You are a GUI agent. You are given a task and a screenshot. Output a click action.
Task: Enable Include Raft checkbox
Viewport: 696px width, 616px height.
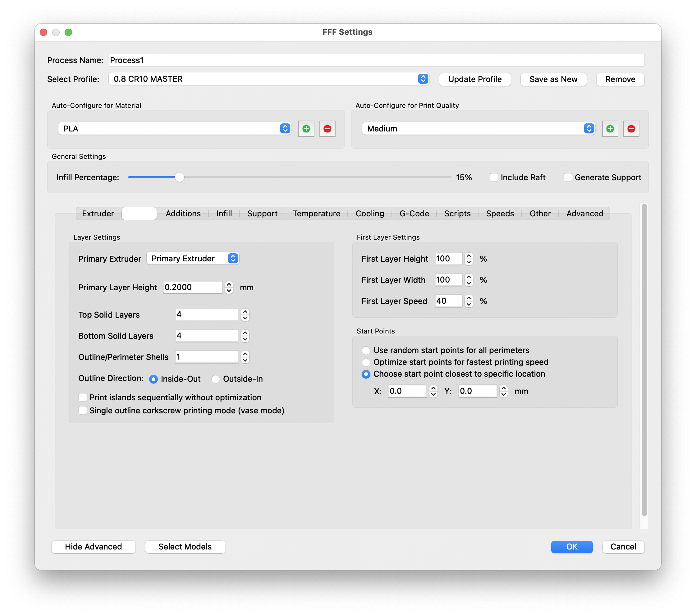coord(493,177)
